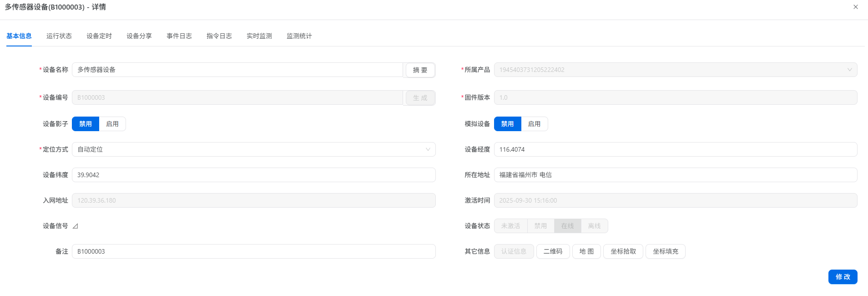The image size is (868, 296).
Task: Enable the 设备影子 option
Action: click(112, 124)
